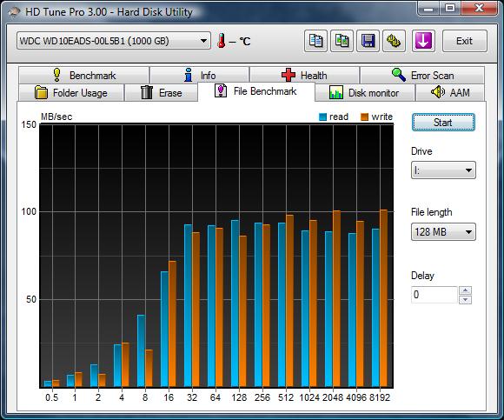Click the thermometer temperature icon
The image size is (504, 420).
click(221, 41)
